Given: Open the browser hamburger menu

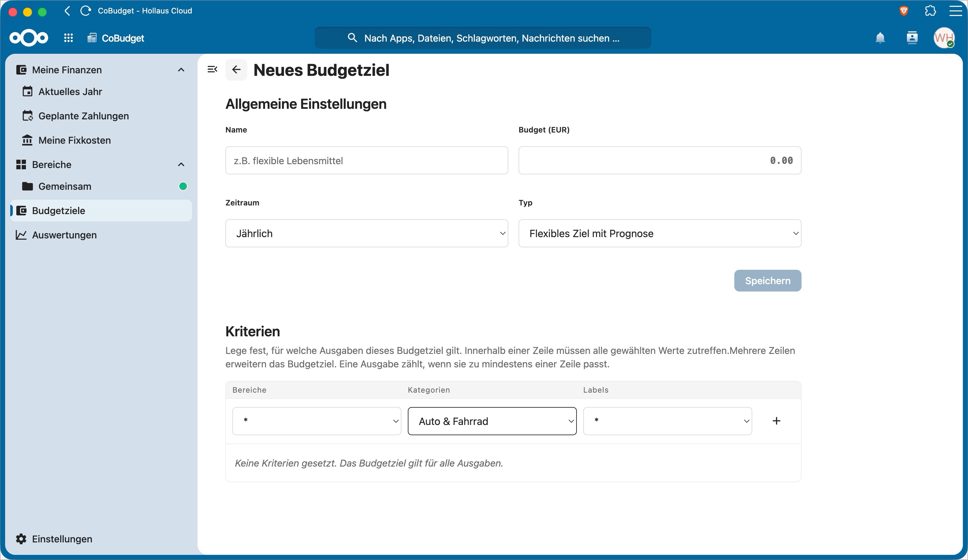Looking at the screenshot, I should 955,11.
